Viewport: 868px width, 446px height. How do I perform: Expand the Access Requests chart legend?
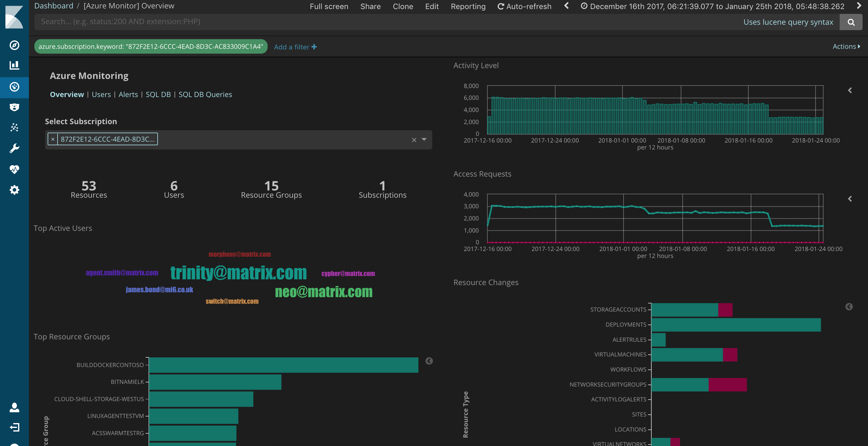click(x=850, y=199)
